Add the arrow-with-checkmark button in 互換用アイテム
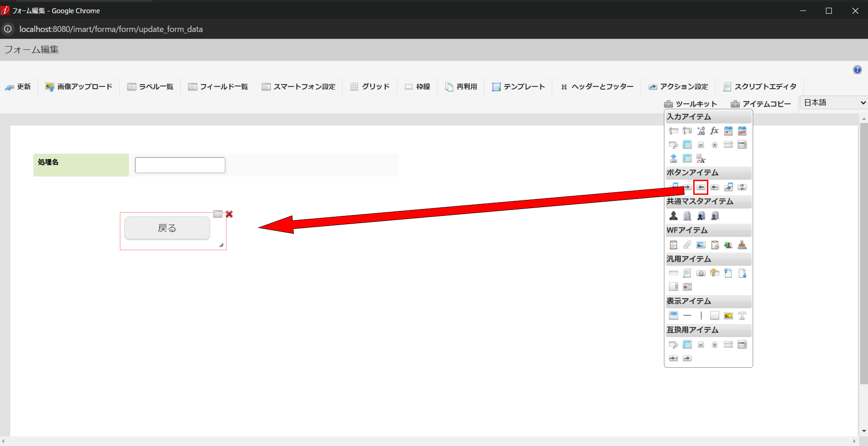 pyautogui.click(x=674, y=359)
